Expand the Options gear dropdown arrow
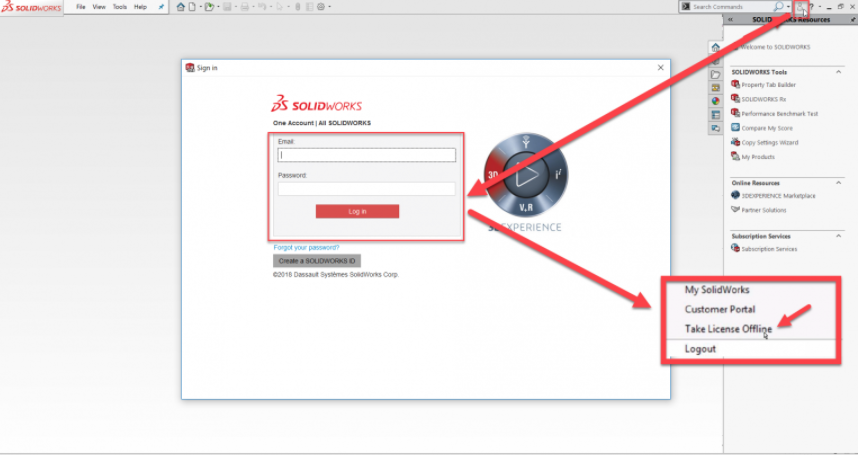This screenshot has width=858, height=455. 329,7
